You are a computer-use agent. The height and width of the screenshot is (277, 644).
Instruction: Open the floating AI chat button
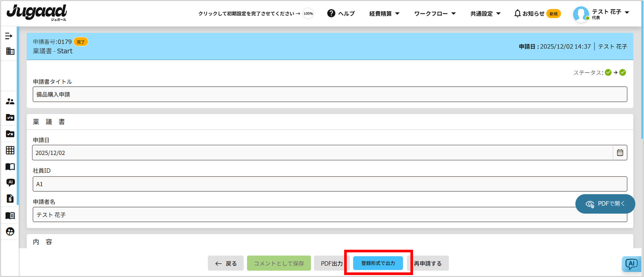(x=631, y=264)
